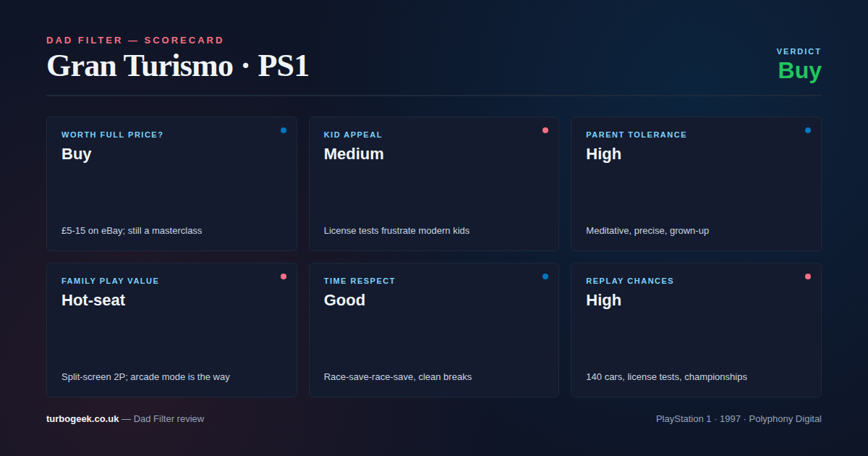Click the Good rating under Time Respect
Image resolution: width=868 pixels, height=456 pixels.
click(x=344, y=300)
